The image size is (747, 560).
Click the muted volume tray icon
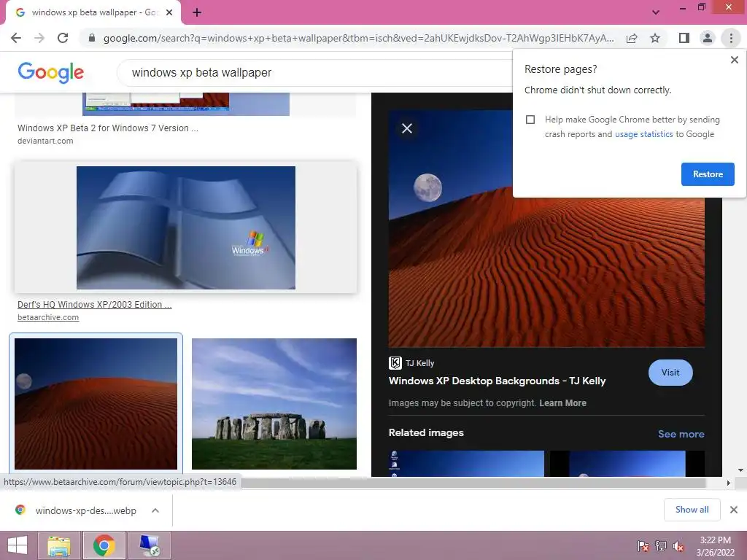678,546
